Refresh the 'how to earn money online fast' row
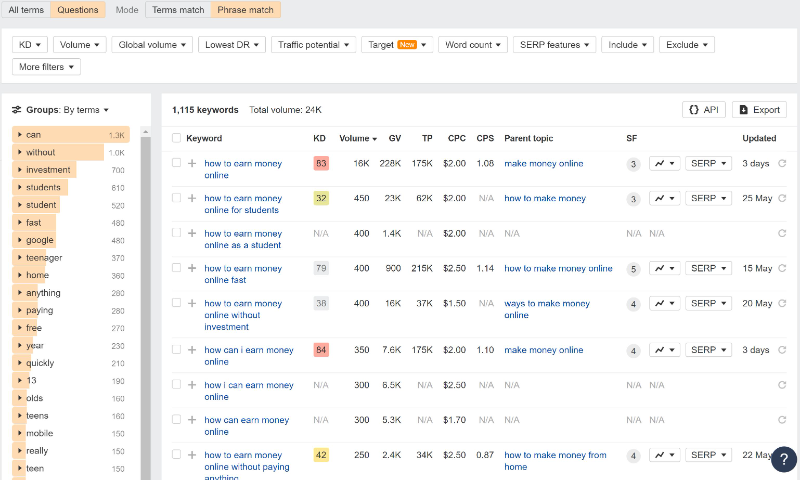The image size is (800, 480). [782, 268]
